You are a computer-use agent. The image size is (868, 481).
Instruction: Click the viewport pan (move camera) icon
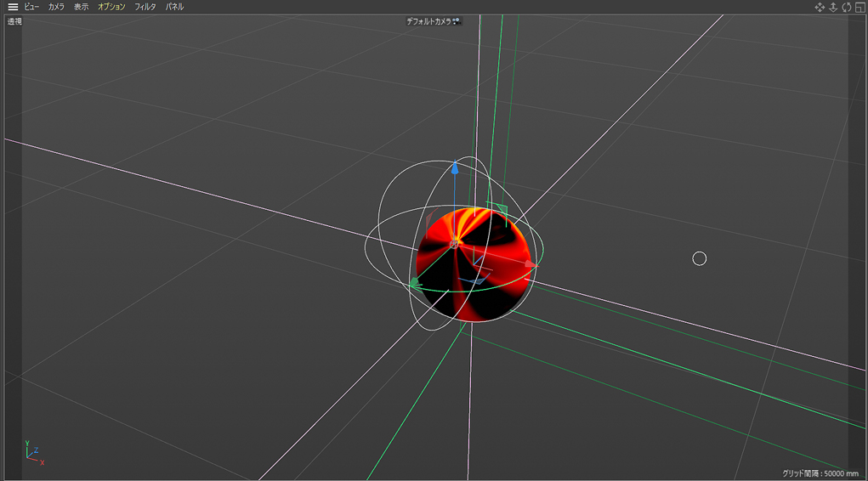820,7
